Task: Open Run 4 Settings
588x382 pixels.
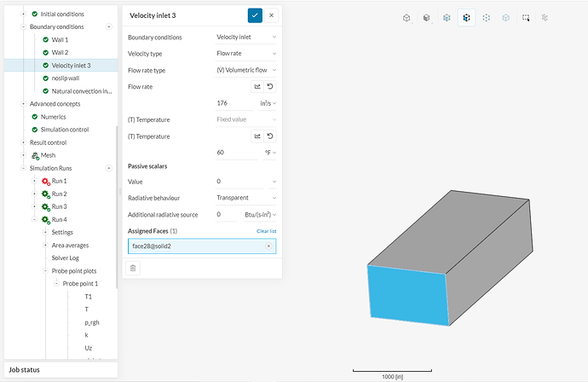Action: tap(62, 232)
